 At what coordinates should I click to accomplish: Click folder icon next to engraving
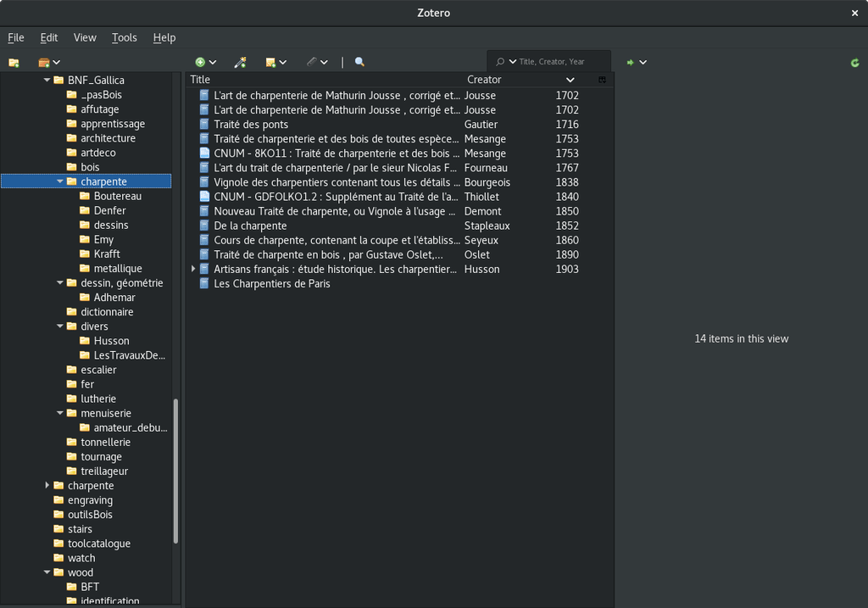pos(58,499)
